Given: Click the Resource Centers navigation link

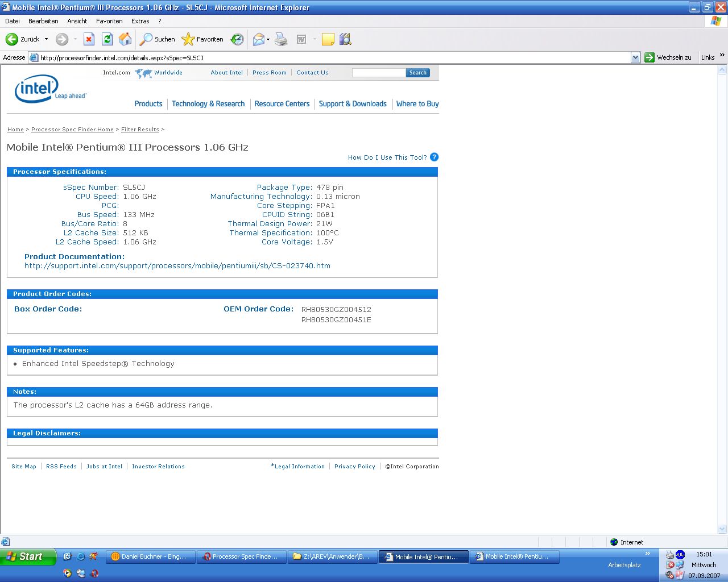Looking at the screenshot, I should 282,104.
